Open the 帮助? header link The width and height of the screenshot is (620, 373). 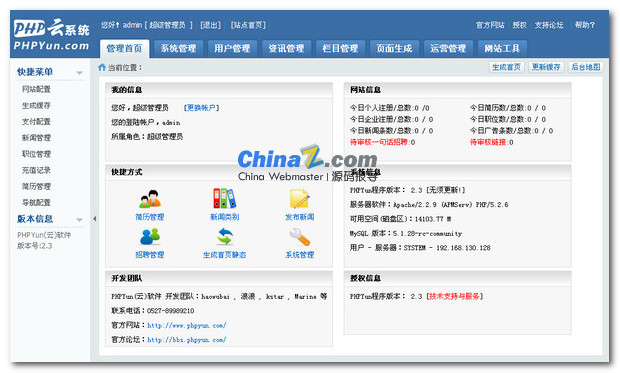[x=585, y=25]
